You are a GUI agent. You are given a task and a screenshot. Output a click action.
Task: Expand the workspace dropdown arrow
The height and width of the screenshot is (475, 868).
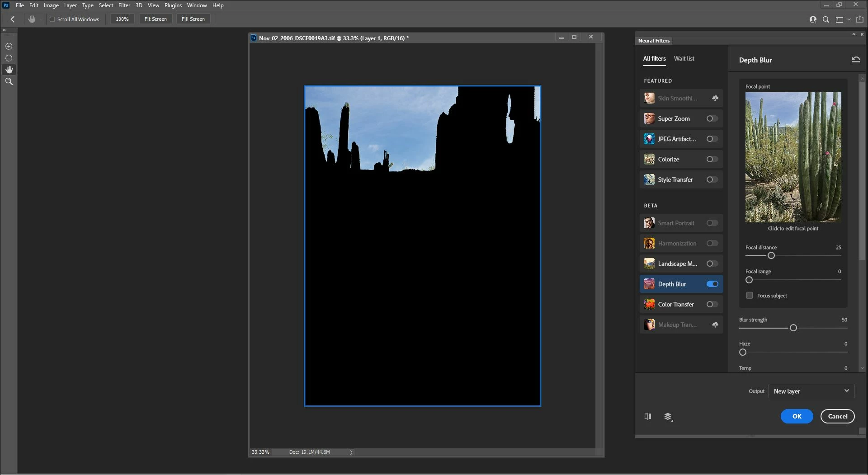[849, 19]
